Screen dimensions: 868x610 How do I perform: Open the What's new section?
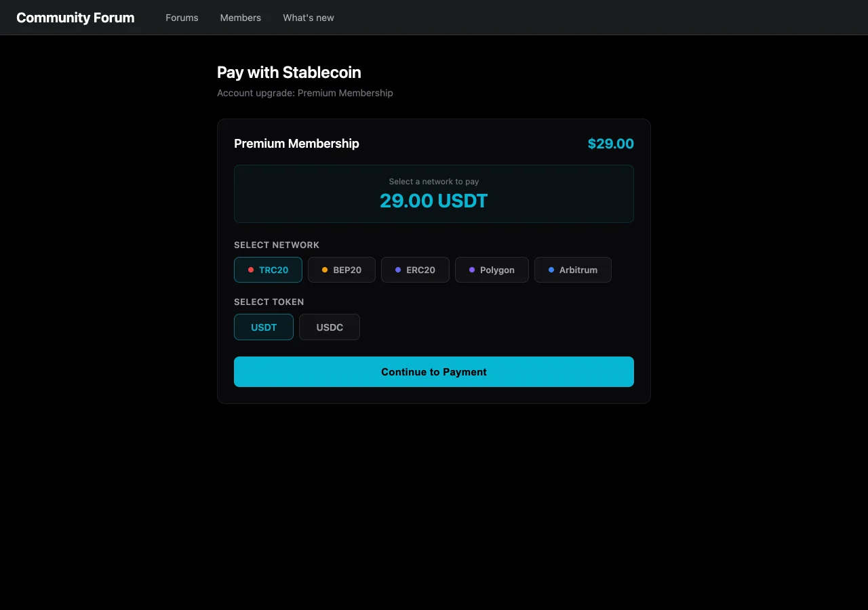[309, 18]
